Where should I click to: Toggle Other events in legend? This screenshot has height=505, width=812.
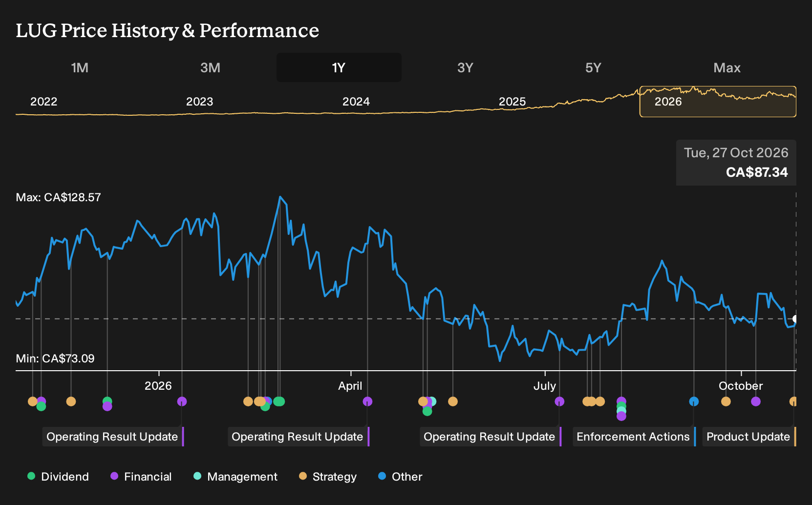400,477
